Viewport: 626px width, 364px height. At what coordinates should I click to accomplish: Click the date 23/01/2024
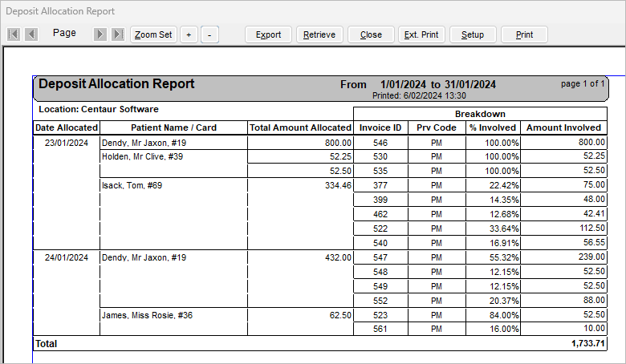click(67, 143)
